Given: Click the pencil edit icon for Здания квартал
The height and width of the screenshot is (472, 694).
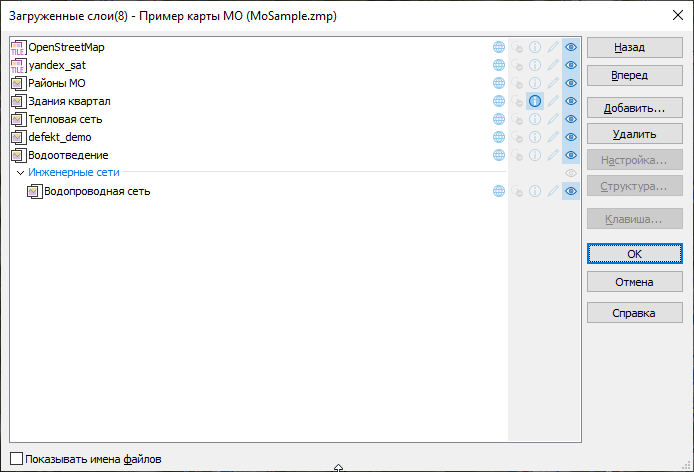Looking at the screenshot, I should pos(553,101).
